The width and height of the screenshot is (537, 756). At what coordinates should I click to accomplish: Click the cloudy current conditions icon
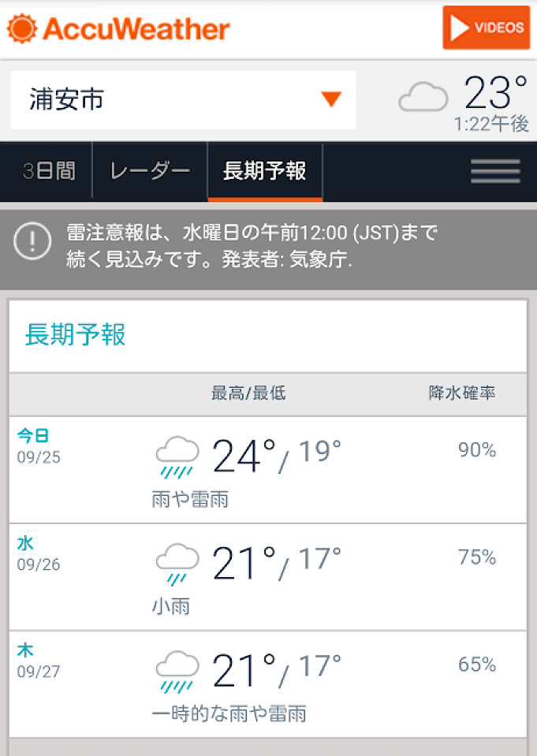(x=423, y=97)
